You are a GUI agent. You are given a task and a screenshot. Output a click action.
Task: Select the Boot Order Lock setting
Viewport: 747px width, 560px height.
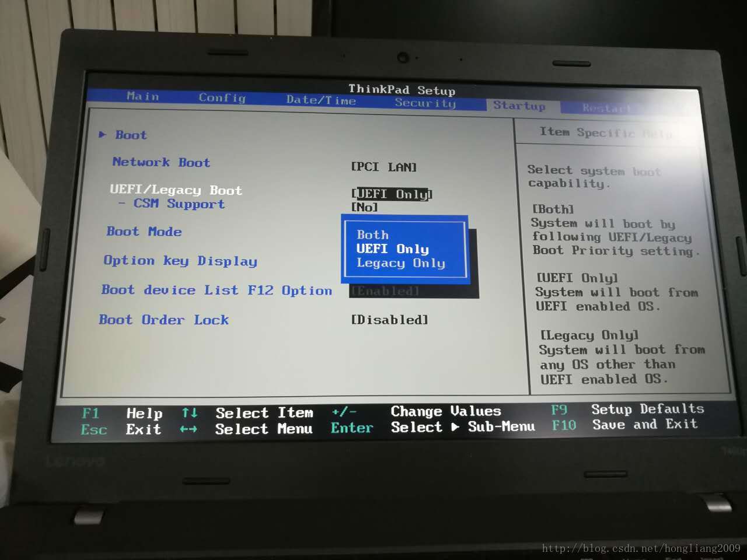(x=164, y=320)
